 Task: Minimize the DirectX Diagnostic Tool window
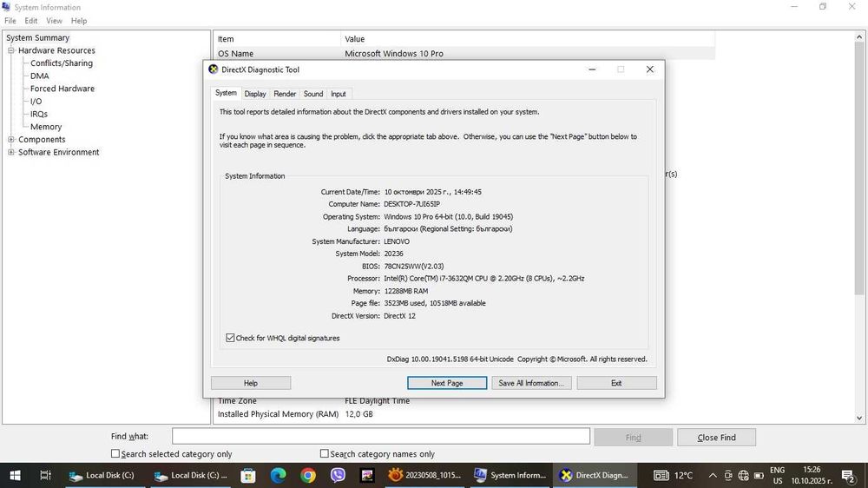pos(592,69)
